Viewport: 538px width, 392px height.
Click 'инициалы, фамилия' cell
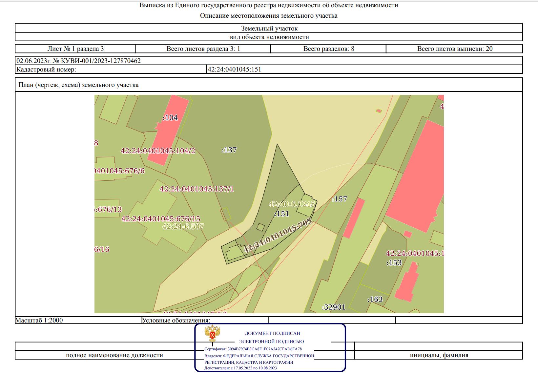[x=439, y=355]
